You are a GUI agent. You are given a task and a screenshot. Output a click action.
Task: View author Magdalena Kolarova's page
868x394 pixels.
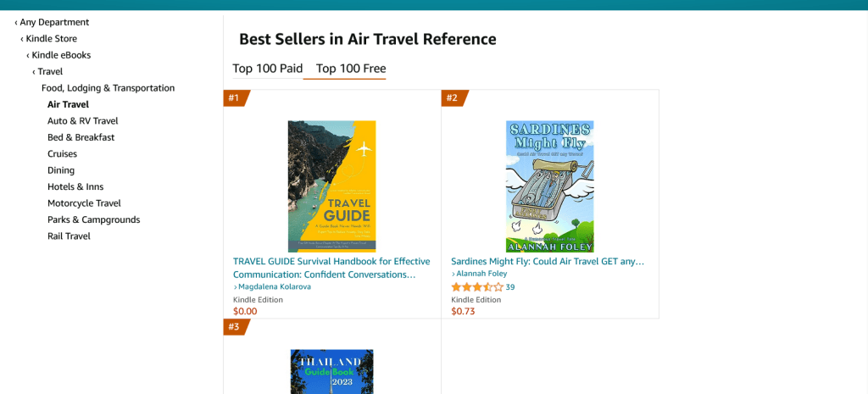(275, 286)
